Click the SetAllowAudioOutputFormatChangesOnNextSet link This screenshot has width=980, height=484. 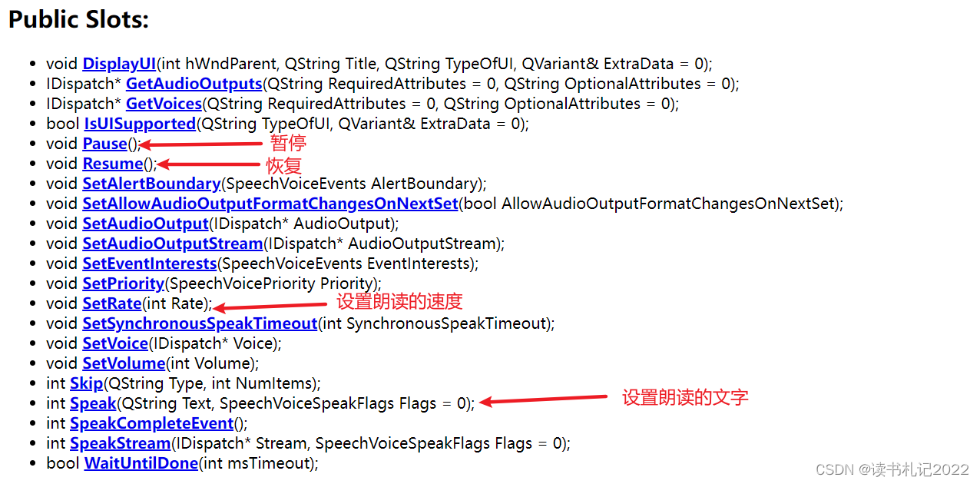click(x=270, y=203)
